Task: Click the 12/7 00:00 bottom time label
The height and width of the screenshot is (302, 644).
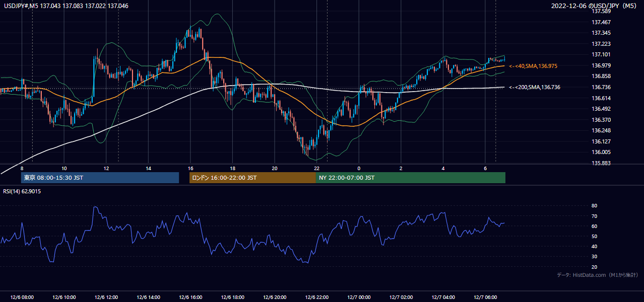Action: point(359,297)
